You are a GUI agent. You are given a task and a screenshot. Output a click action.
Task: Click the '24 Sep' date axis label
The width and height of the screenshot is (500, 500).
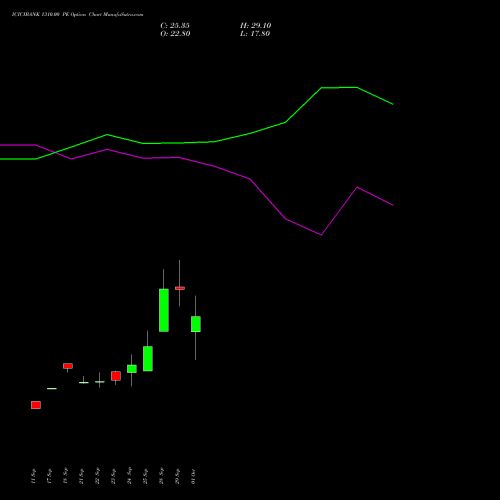click(129, 476)
